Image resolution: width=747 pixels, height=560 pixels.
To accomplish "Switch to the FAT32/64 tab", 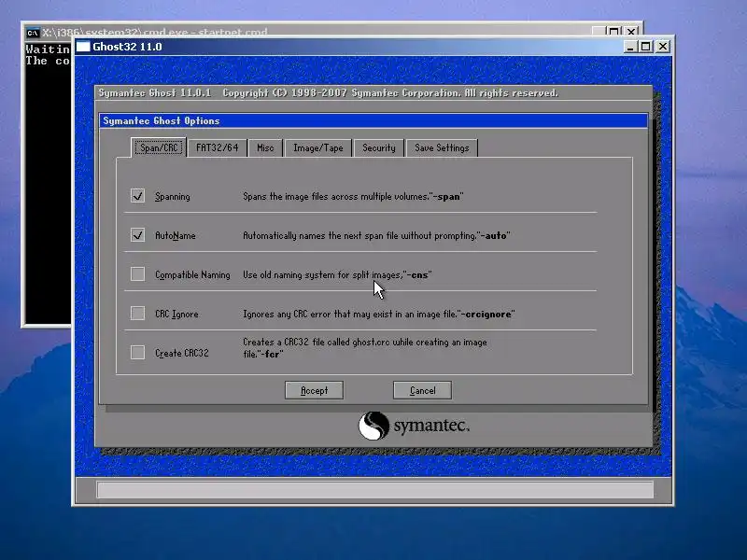I will click(218, 147).
